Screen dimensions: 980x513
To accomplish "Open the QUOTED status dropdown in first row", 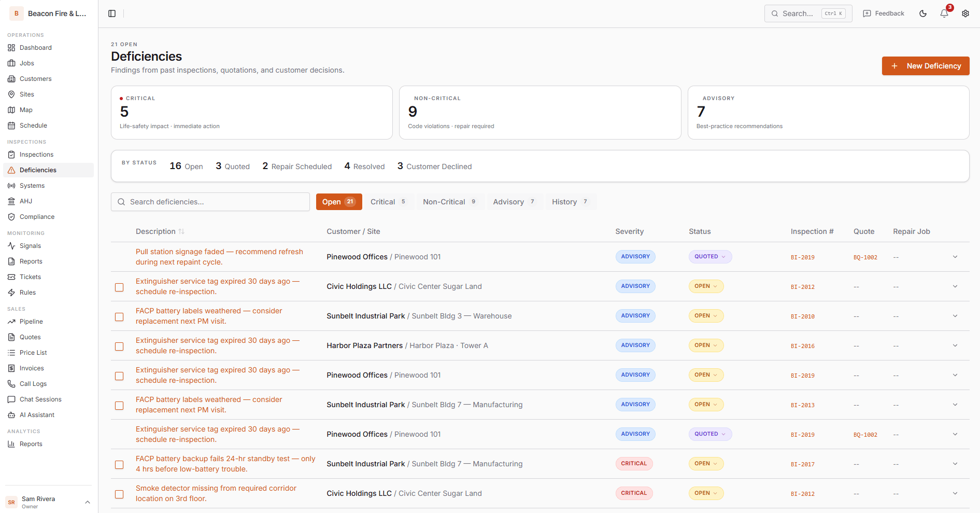I will tap(709, 257).
